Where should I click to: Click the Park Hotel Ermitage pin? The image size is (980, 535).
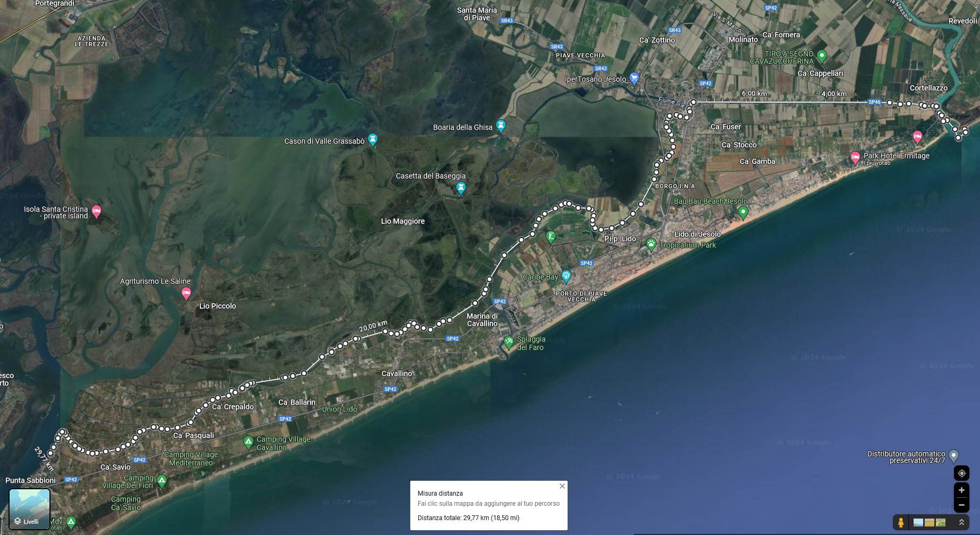coord(855,157)
